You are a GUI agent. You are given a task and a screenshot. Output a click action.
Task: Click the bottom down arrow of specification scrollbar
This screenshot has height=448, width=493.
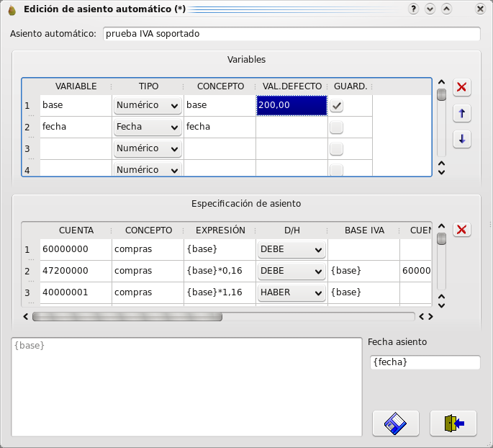click(x=441, y=305)
